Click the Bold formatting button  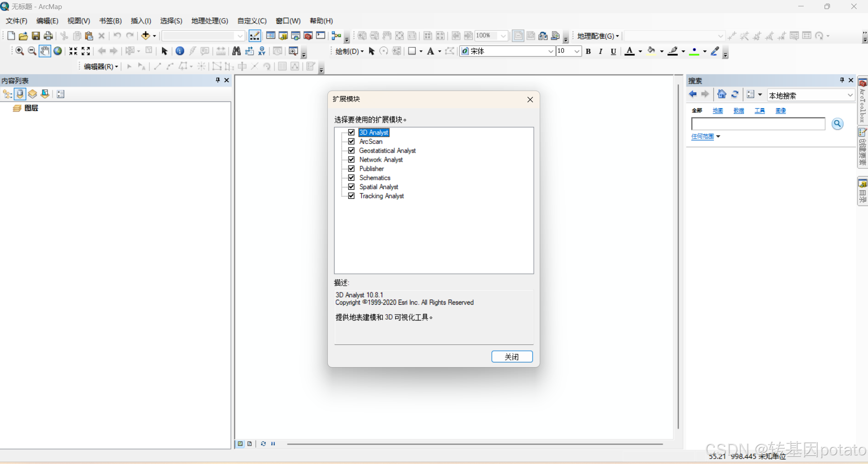pos(588,51)
